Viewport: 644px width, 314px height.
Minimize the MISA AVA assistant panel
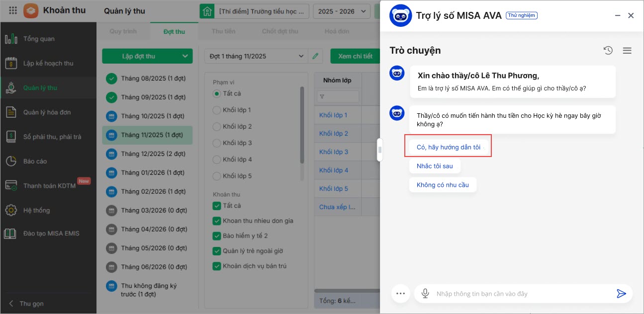[618, 15]
